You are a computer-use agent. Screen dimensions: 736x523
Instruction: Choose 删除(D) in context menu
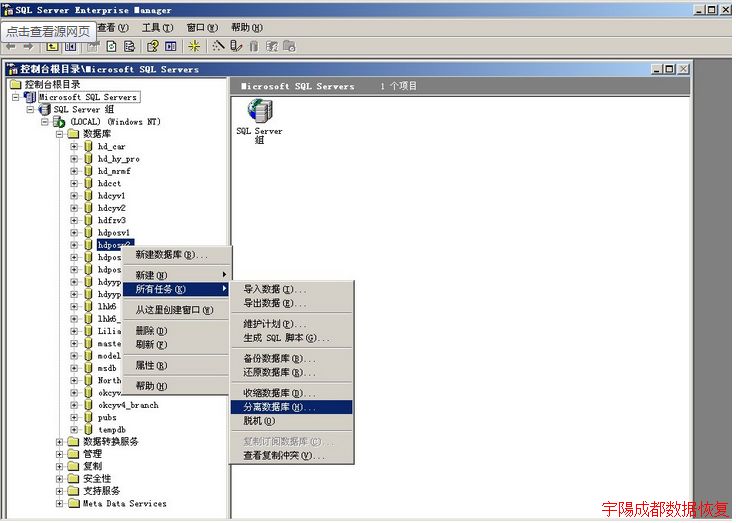click(x=177, y=331)
